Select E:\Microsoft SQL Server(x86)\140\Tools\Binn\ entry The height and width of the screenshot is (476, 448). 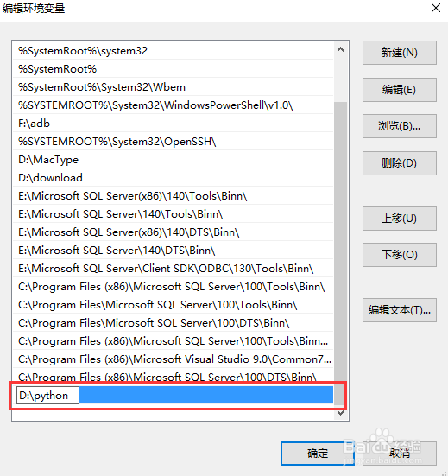click(x=173, y=196)
